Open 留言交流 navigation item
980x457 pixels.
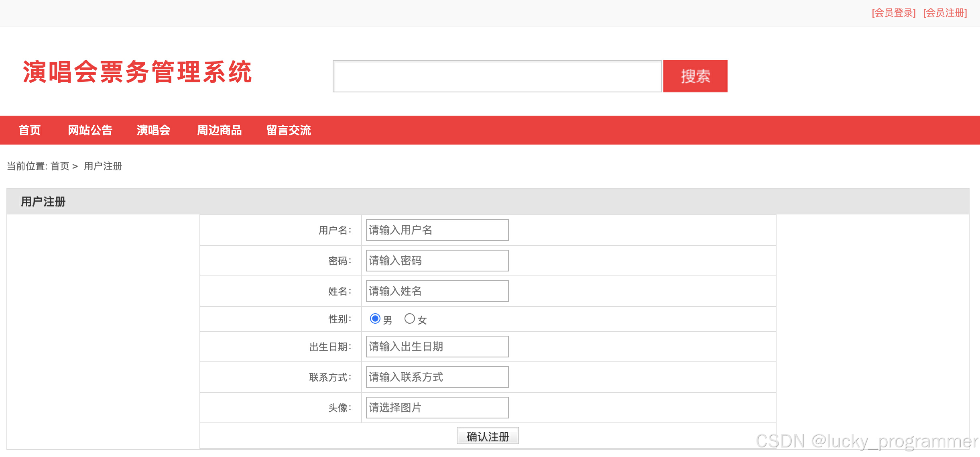pyautogui.click(x=289, y=130)
